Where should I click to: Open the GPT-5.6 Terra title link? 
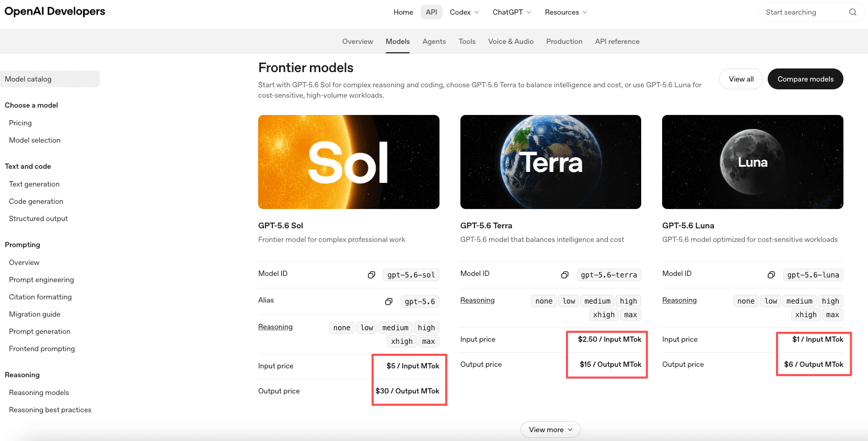(486, 226)
